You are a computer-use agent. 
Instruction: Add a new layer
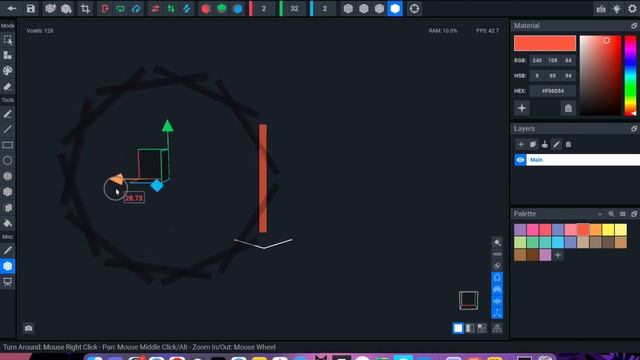pyautogui.click(x=520, y=144)
